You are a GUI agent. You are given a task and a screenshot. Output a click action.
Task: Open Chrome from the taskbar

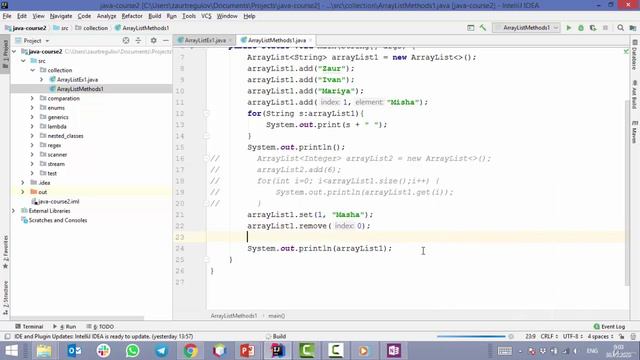190,351
